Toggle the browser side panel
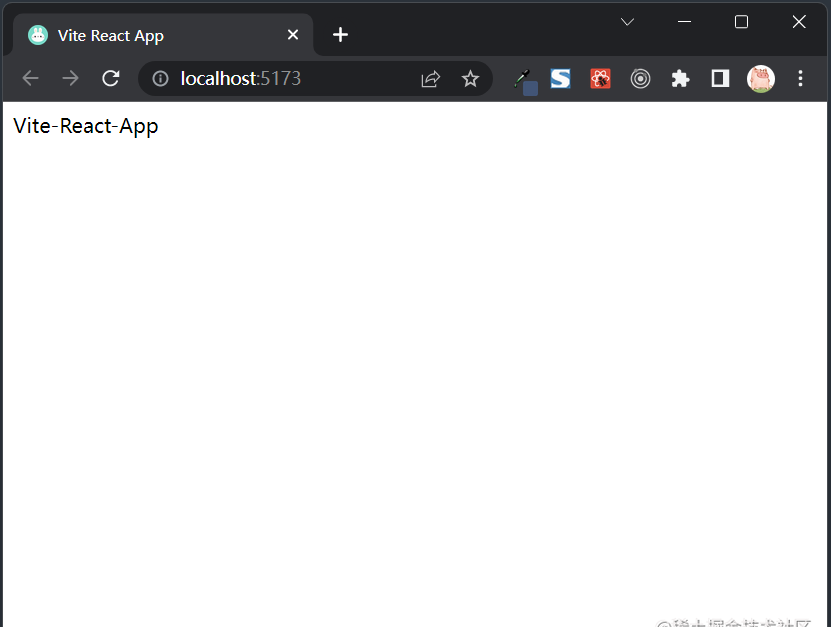 pyautogui.click(x=720, y=78)
